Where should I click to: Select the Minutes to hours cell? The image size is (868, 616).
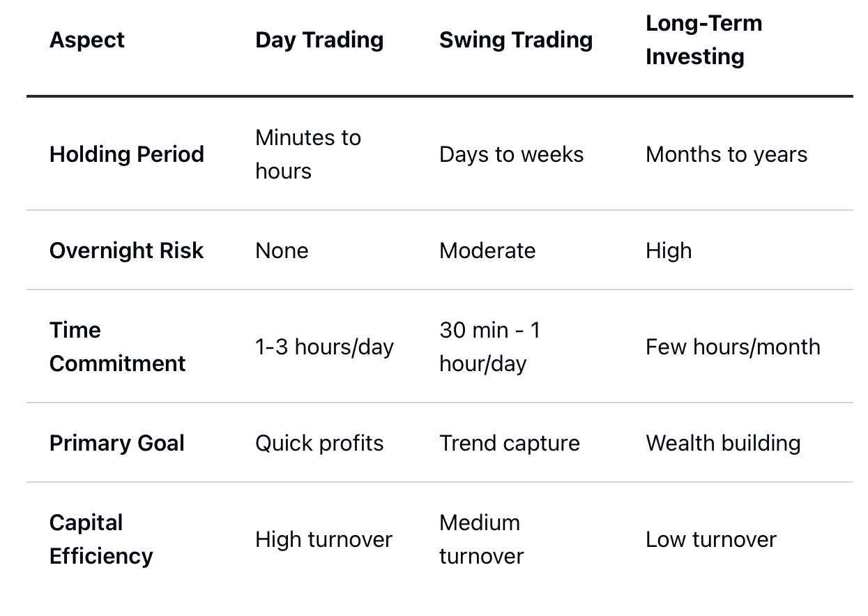pyautogui.click(x=308, y=154)
